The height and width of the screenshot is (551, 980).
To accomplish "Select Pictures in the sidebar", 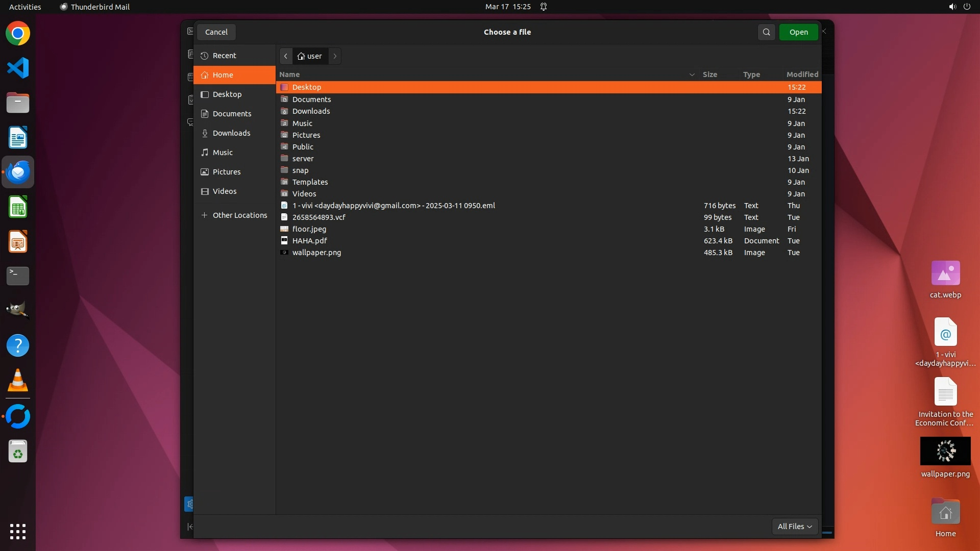I will point(227,172).
